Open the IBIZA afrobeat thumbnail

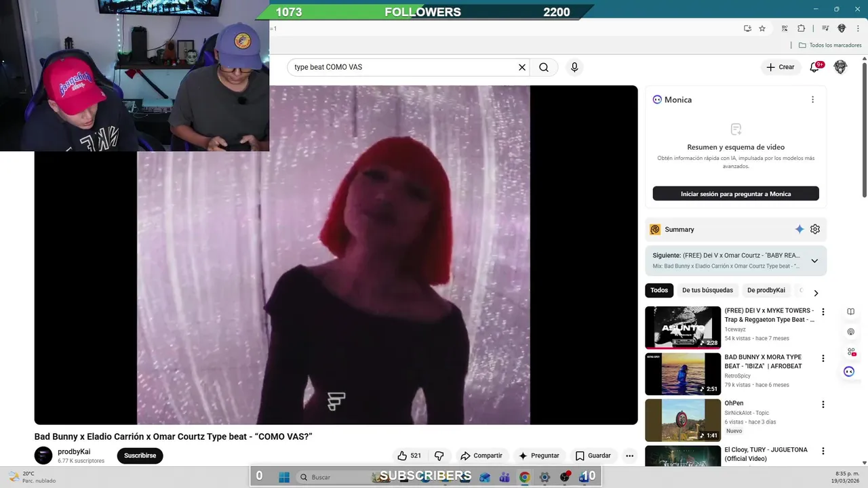click(x=683, y=373)
